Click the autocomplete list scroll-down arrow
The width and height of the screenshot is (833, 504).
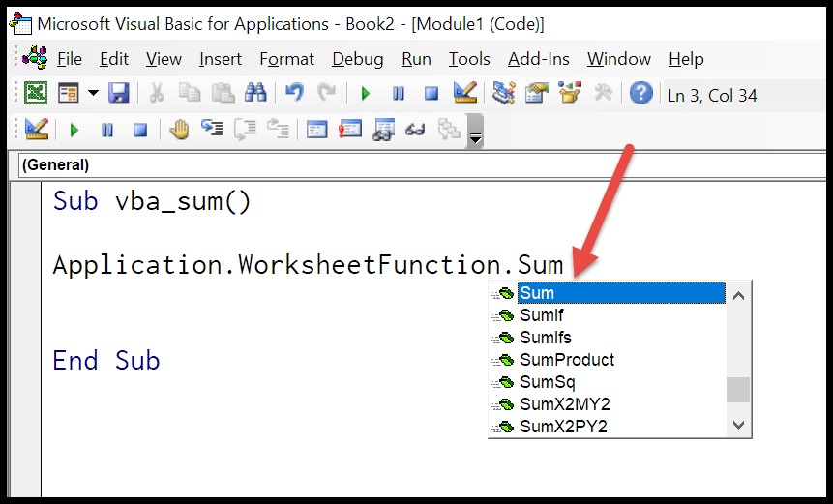click(x=738, y=425)
